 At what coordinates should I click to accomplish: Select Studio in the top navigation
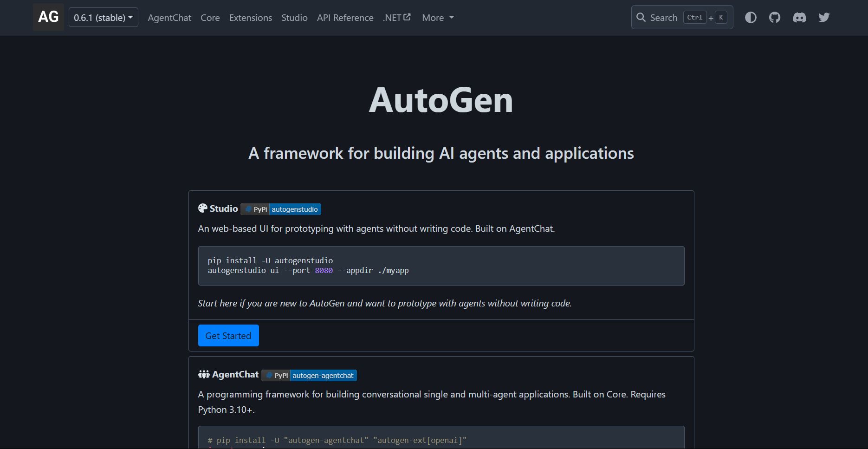tap(294, 18)
